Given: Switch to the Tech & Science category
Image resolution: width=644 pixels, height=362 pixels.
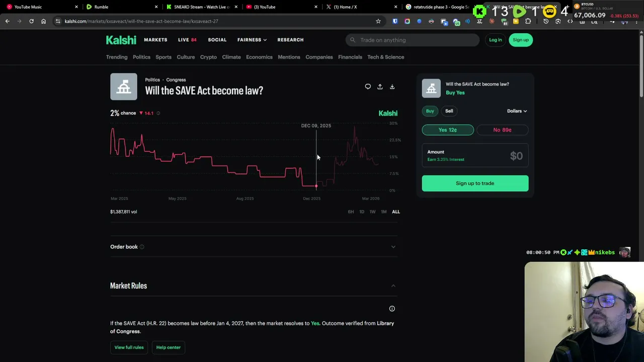Looking at the screenshot, I should [x=386, y=57].
